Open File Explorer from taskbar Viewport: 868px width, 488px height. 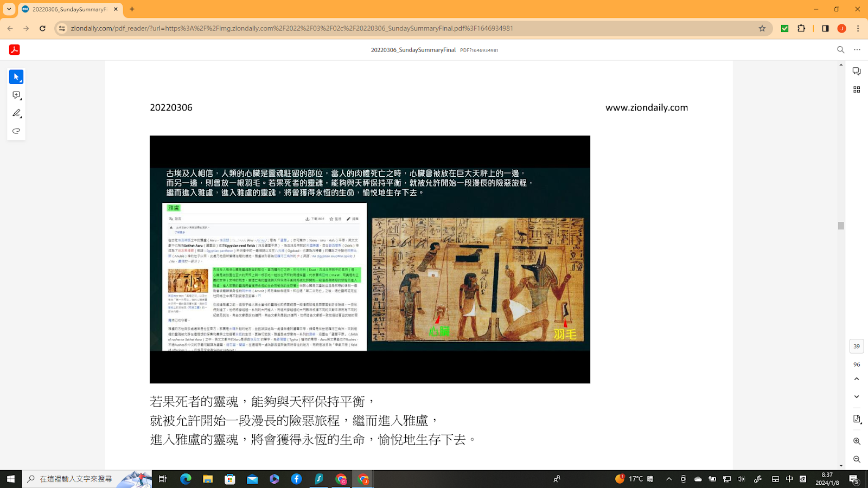pyautogui.click(x=208, y=479)
